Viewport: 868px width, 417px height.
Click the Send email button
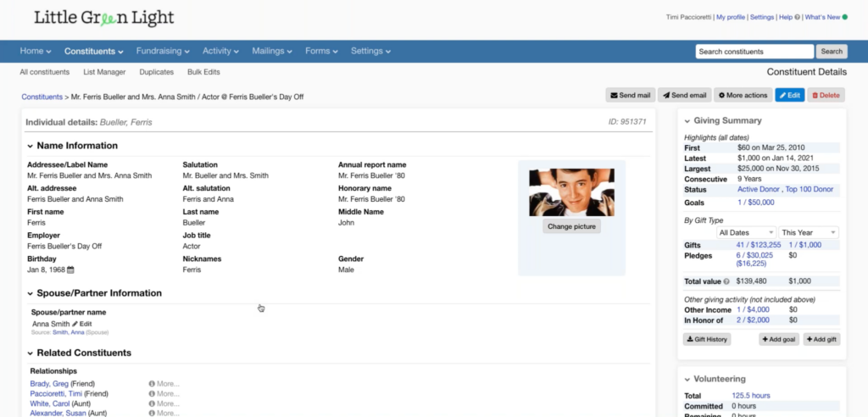click(x=684, y=95)
